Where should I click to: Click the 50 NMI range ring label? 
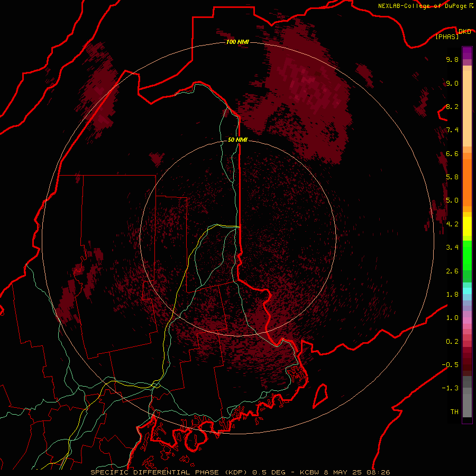pos(237,140)
